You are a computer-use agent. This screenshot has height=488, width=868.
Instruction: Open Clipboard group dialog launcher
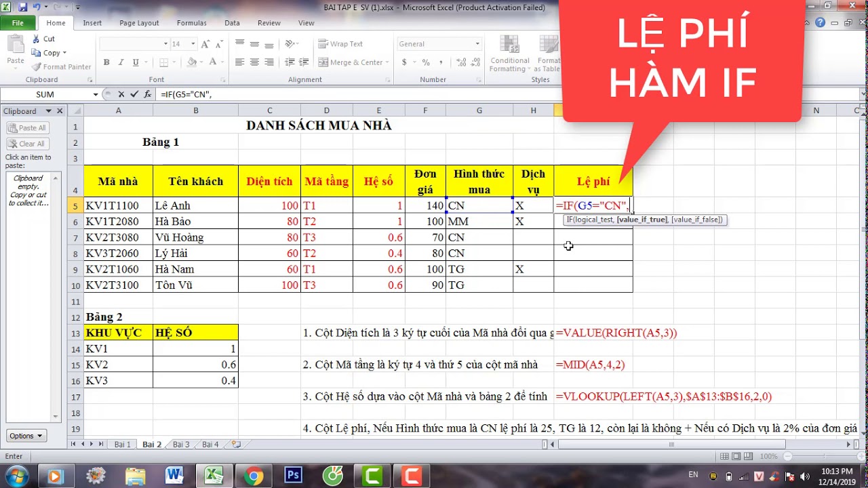tap(88, 79)
